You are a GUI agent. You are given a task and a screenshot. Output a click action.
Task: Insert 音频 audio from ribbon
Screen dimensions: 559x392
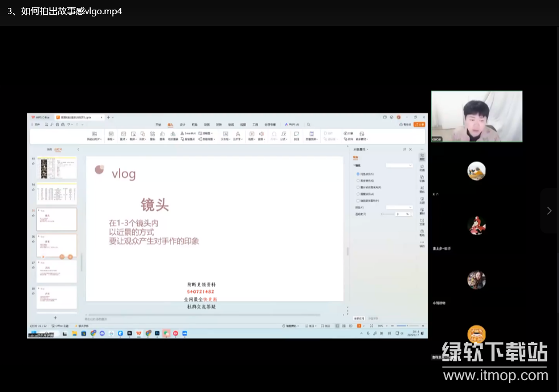coord(261,135)
